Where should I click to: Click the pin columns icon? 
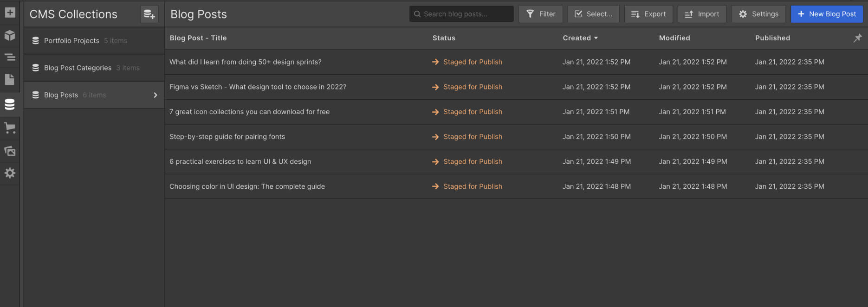857,38
